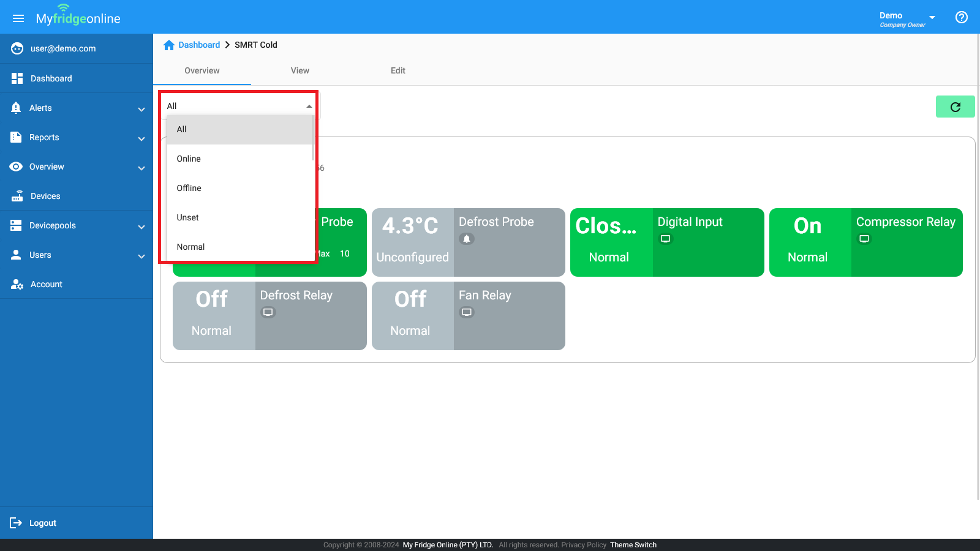Click the Account sidebar icon
Viewport: 980px width, 551px height.
click(x=16, y=283)
